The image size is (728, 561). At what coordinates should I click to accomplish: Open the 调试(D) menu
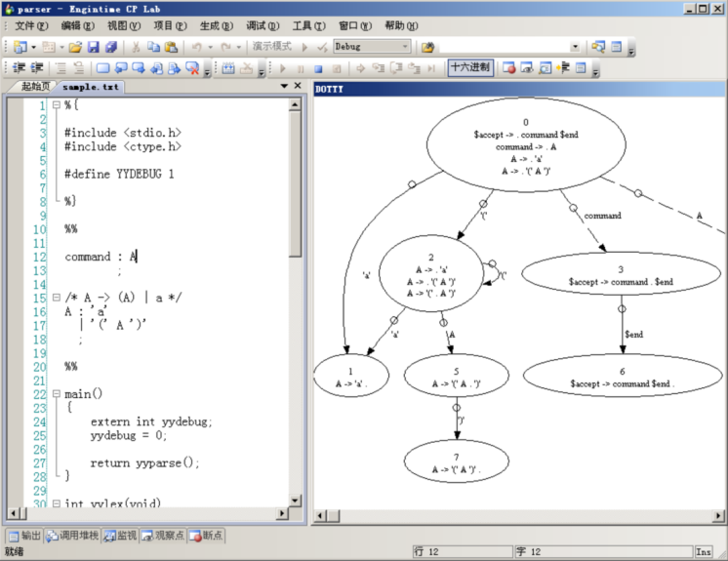[x=262, y=25]
